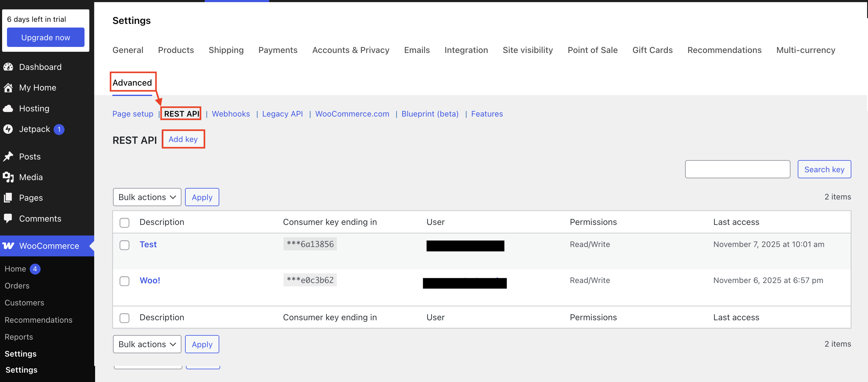Viewport: 868px width, 382px height.
Task: Click the Hosting cloud icon
Action: click(8, 108)
